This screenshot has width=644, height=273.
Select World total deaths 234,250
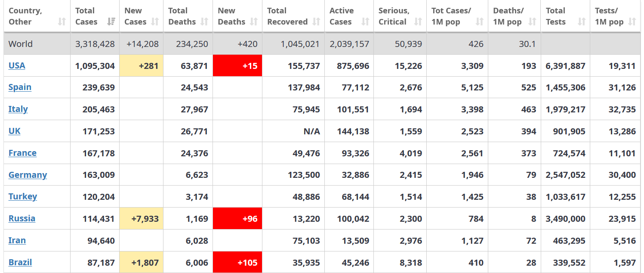pos(192,44)
